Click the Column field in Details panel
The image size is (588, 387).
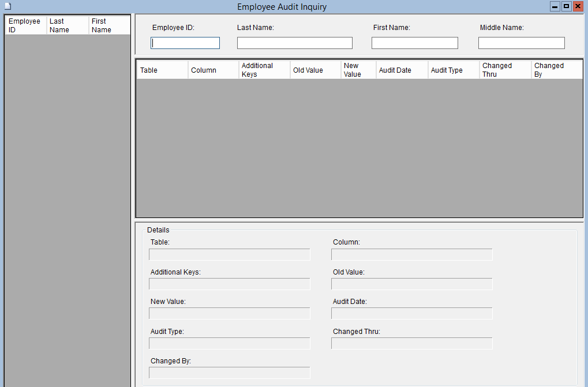coord(411,254)
